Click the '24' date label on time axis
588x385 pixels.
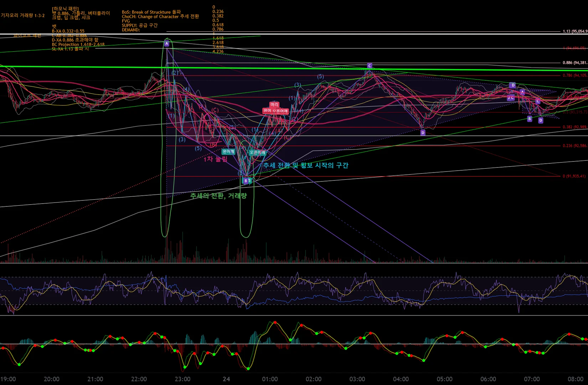pos(226,379)
